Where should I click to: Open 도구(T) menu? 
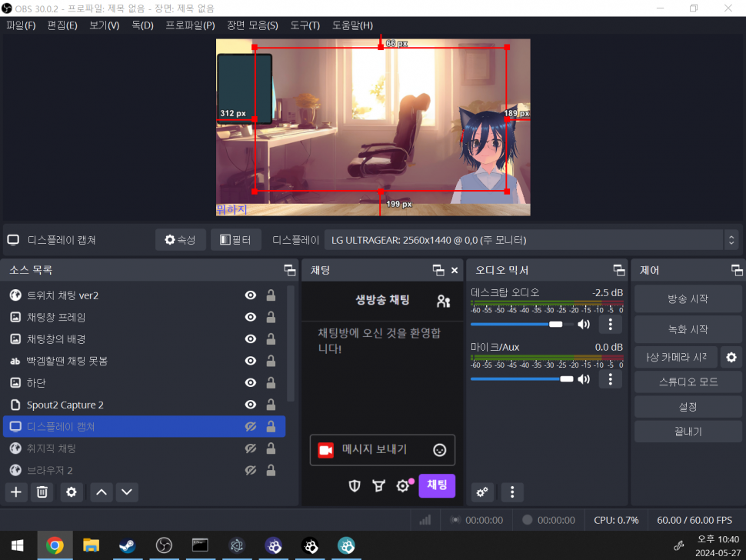coord(305,25)
